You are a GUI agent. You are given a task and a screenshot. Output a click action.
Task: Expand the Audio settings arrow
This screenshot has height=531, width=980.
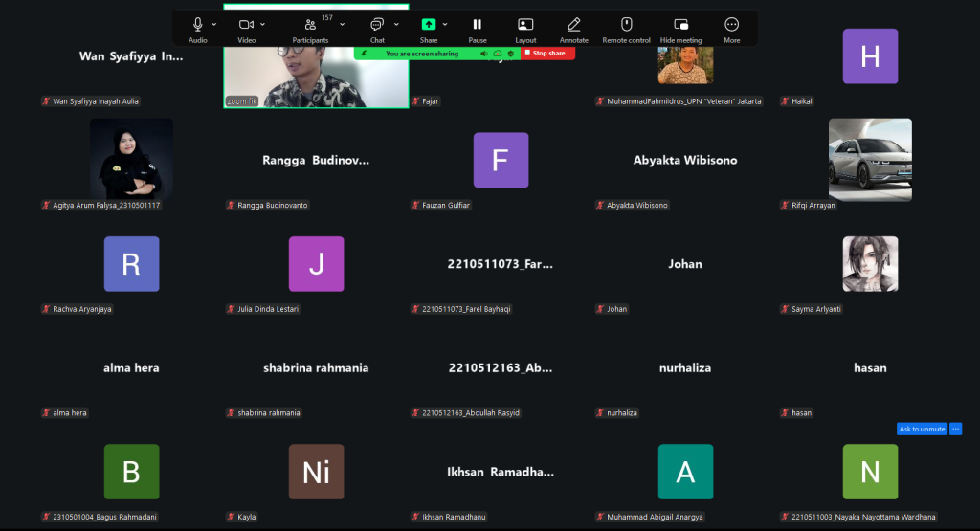[x=214, y=24]
